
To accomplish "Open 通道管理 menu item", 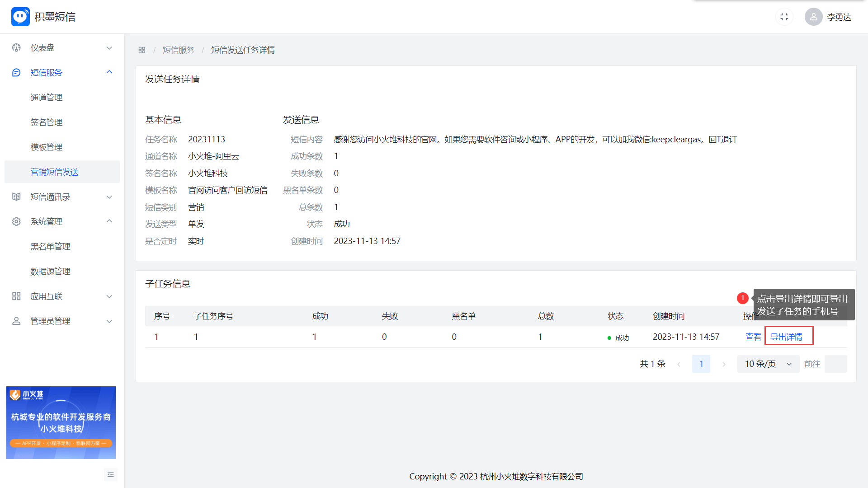I will (x=47, y=98).
